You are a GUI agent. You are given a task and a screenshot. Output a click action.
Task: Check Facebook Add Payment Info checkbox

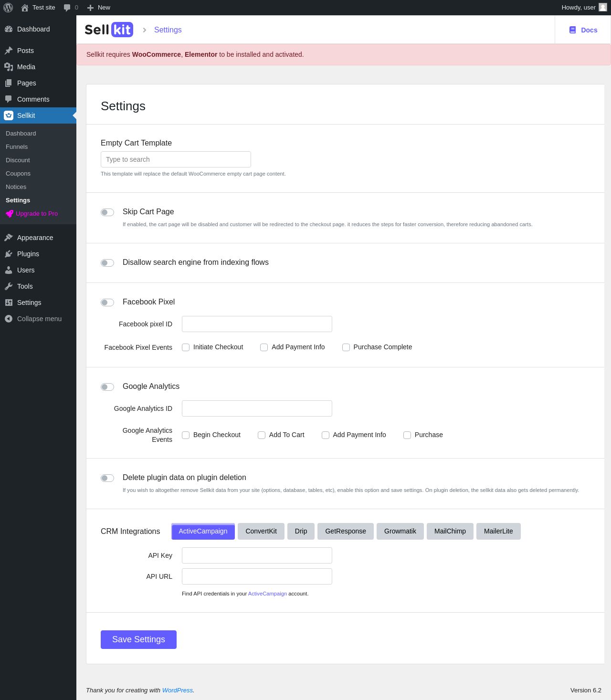264,347
